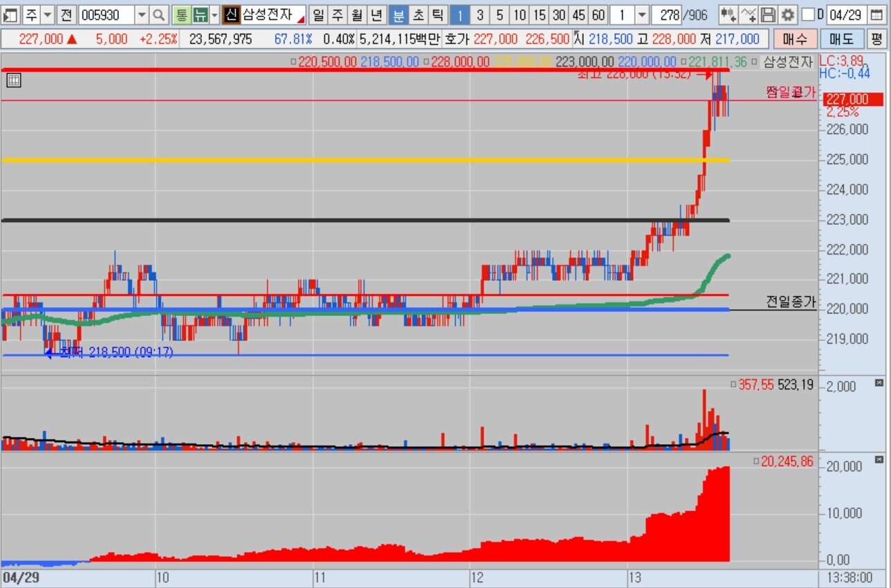Click the 매수 buy button
891x588 pixels.
point(794,39)
